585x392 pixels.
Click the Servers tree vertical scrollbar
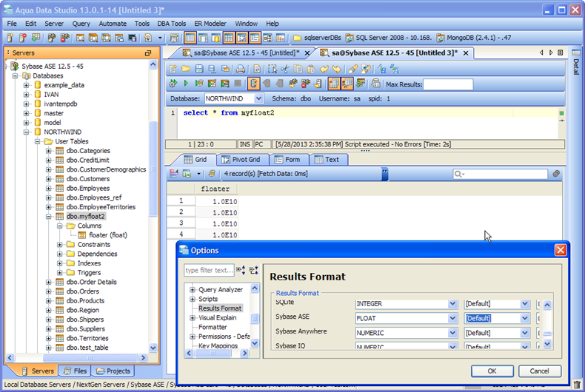[x=153, y=206]
